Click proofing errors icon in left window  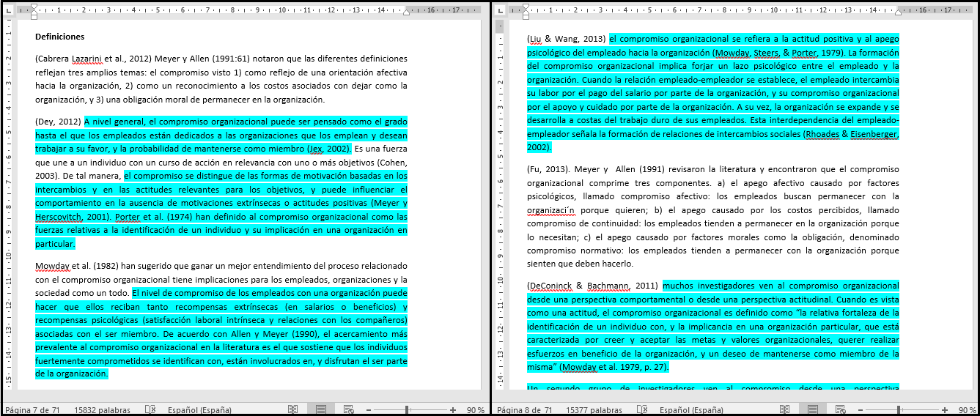[x=150, y=409]
